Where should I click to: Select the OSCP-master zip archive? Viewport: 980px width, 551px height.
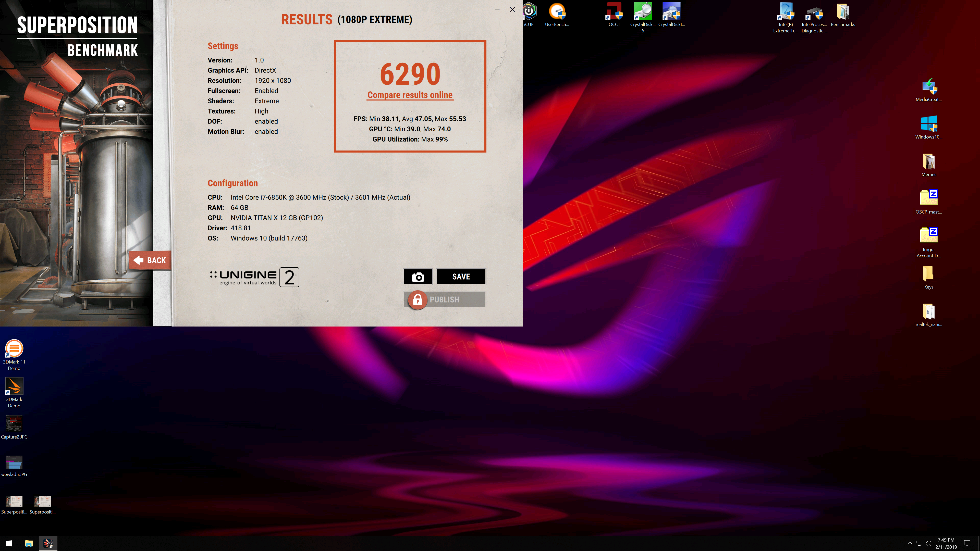click(929, 202)
